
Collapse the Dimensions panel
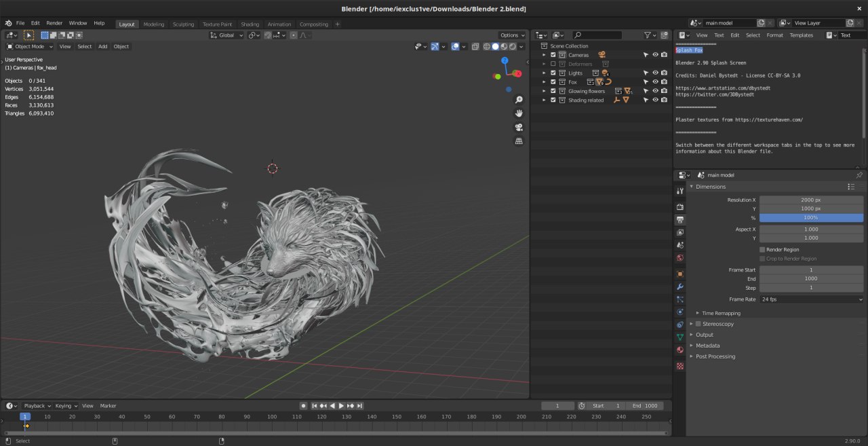pos(711,187)
